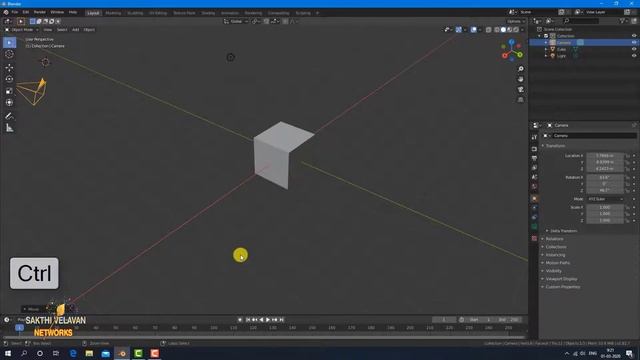
Task: Jump to the start frame in timeline
Action: 248,320
